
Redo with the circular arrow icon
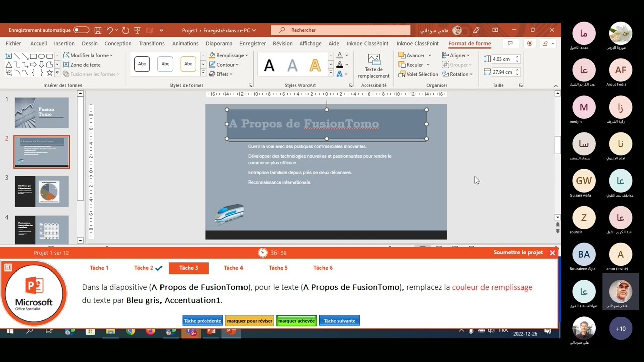(x=126, y=30)
